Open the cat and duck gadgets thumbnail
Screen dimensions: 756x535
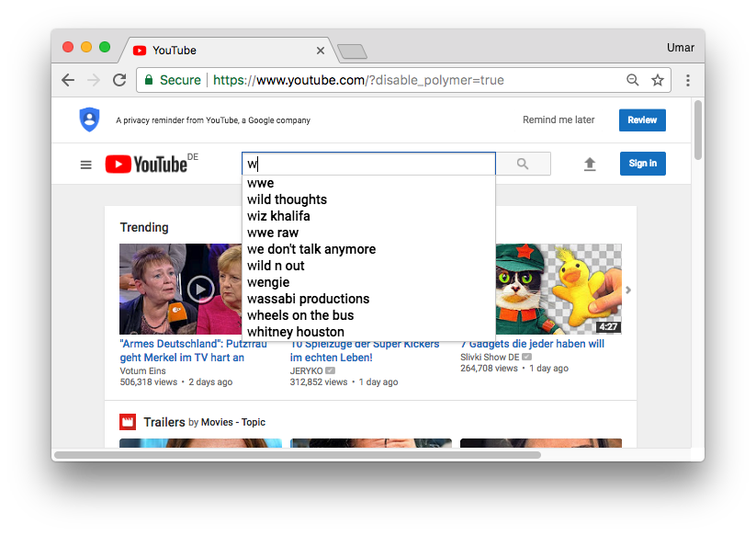(x=559, y=289)
